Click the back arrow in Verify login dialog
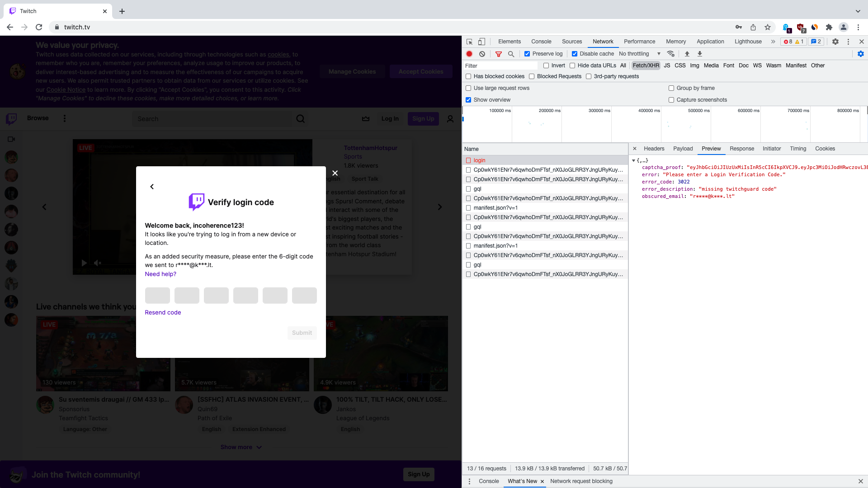The height and width of the screenshot is (488, 868). [x=152, y=187]
